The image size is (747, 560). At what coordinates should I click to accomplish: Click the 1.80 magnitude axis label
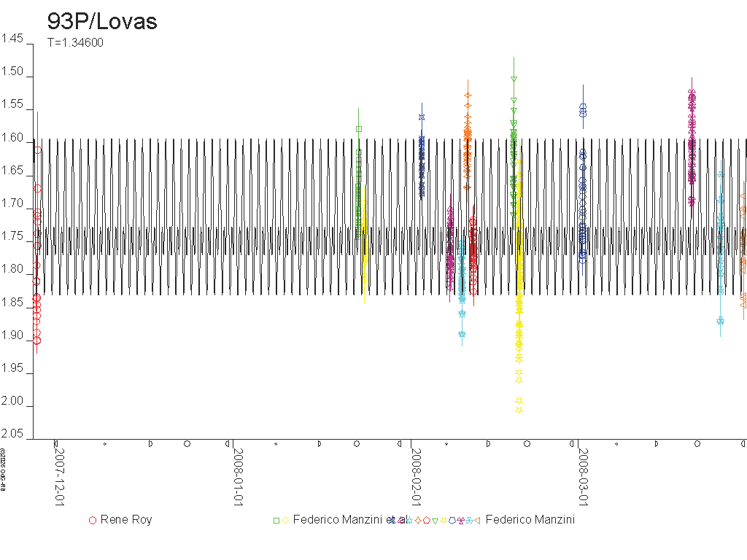[12, 269]
